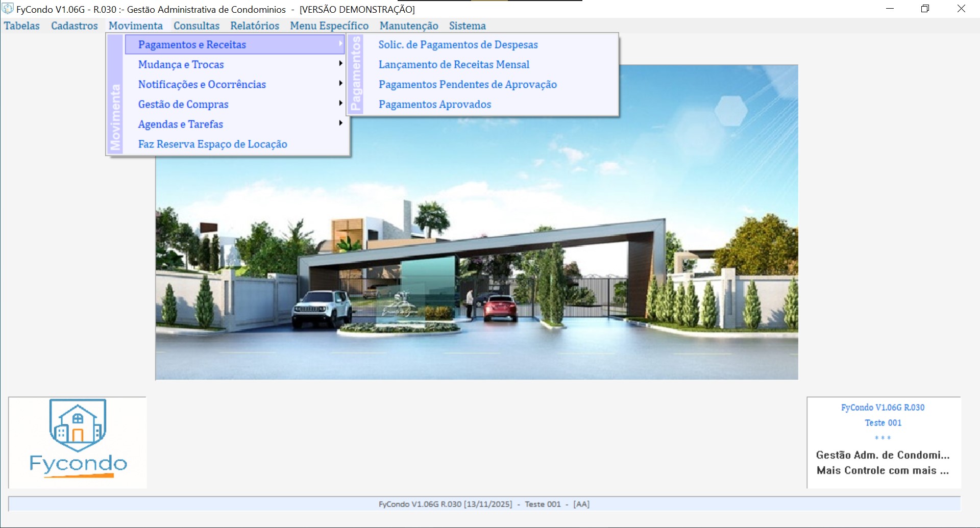
Task: Open Solic. de Pagamentos de Despesas
Action: click(458, 45)
